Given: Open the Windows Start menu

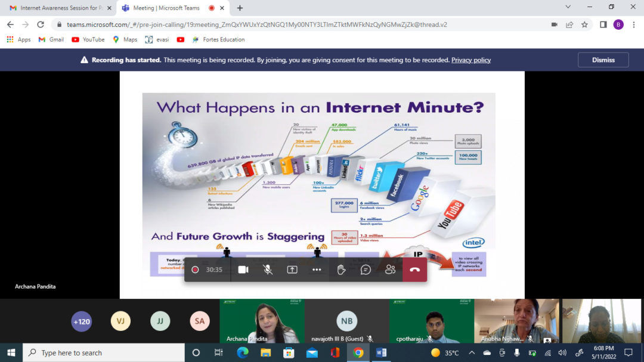Looking at the screenshot, I should pyautogui.click(x=11, y=352).
